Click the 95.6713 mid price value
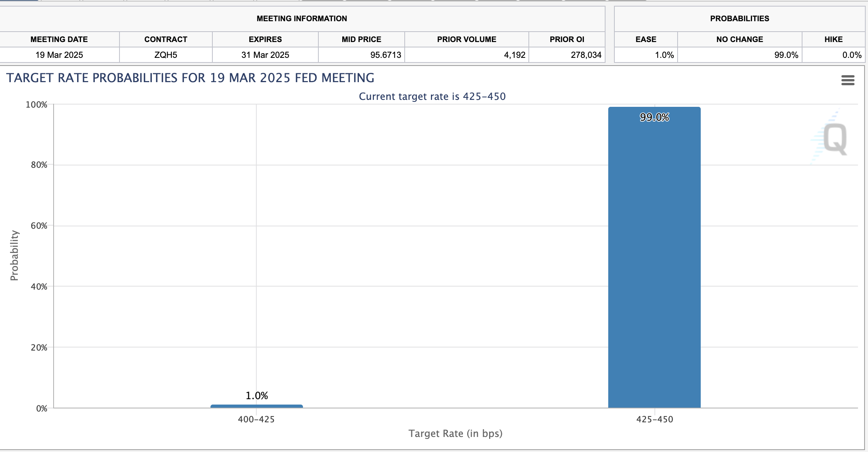 [x=385, y=55]
